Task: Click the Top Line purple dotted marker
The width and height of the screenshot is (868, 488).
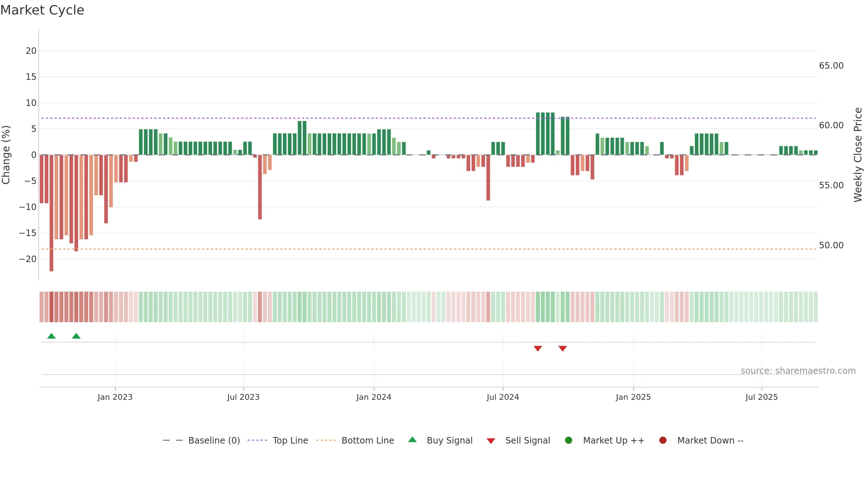Action: pyautogui.click(x=257, y=440)
